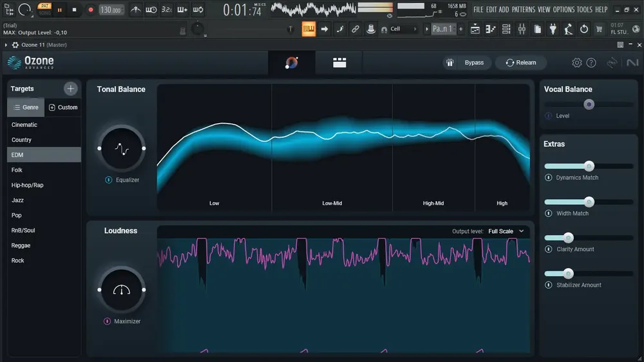Open Ozone help question mark icon

[x=591, y=62]
